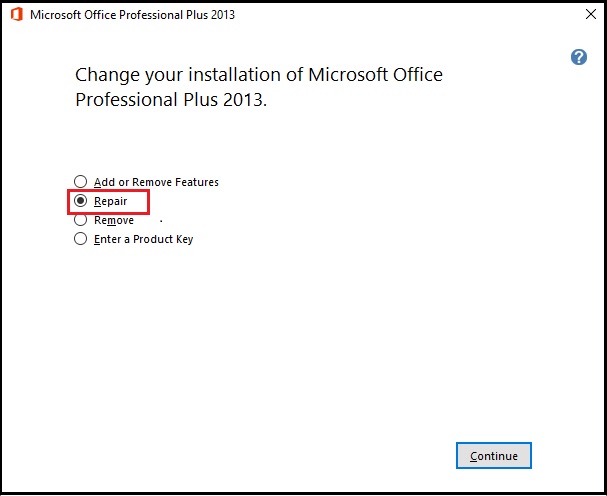Screen dimensions: 607x496
Task: Click the words 'Product Key' in last option
Action: click(x=163, y=239)
